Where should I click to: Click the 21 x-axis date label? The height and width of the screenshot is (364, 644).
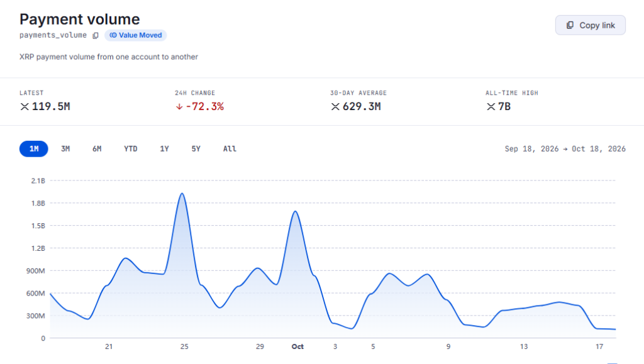(x=108, y=347)
